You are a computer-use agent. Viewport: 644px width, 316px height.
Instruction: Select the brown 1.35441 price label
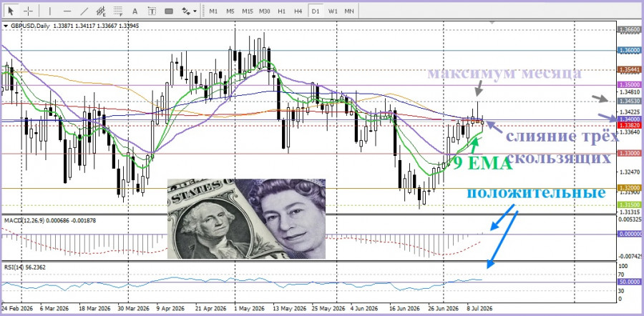pos(629,70)
